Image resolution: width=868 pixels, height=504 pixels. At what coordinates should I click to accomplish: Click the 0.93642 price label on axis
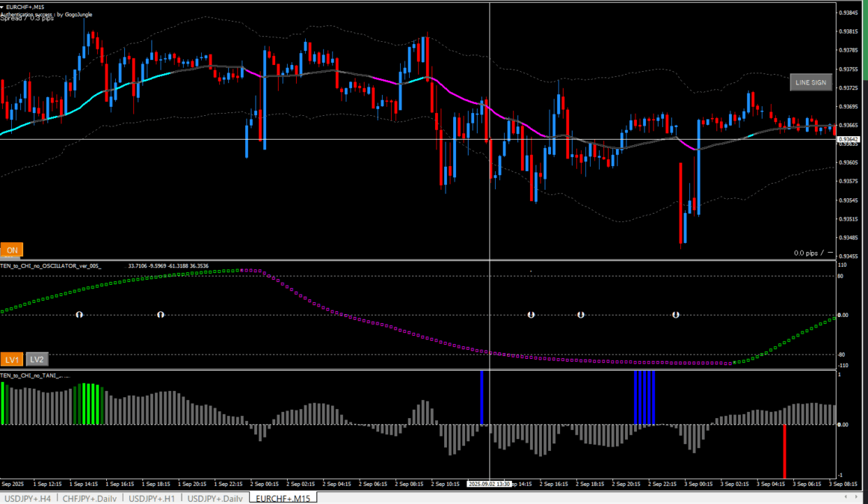click(847, 140)
